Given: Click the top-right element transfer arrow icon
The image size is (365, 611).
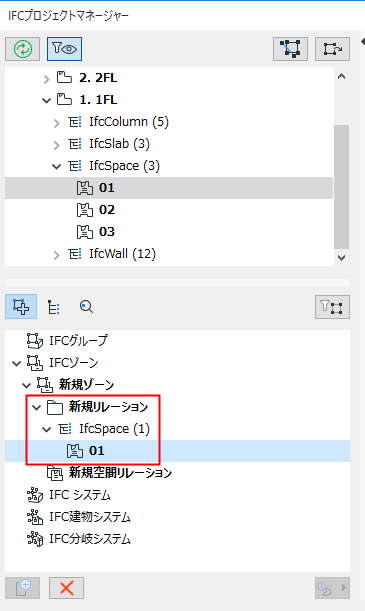Looking at the screenshot, I should pos(332,49).
